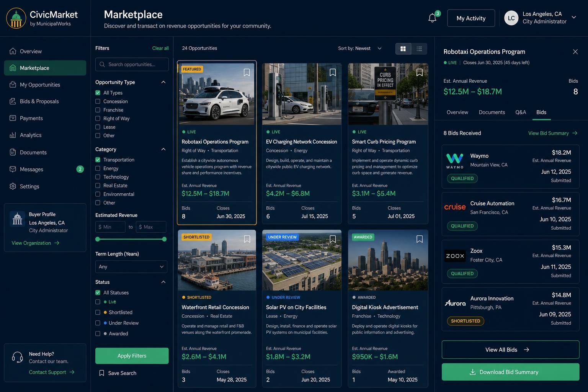The image size is (588, 392).
Task: Click the Analytics bar chart icon
Action: pos(13,135)
